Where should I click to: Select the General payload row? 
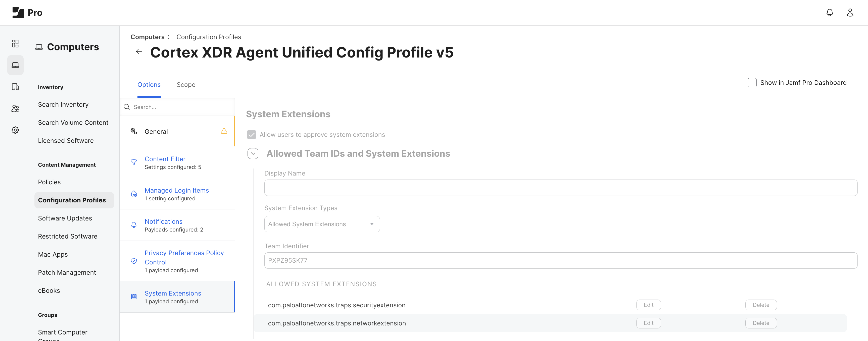177,131
